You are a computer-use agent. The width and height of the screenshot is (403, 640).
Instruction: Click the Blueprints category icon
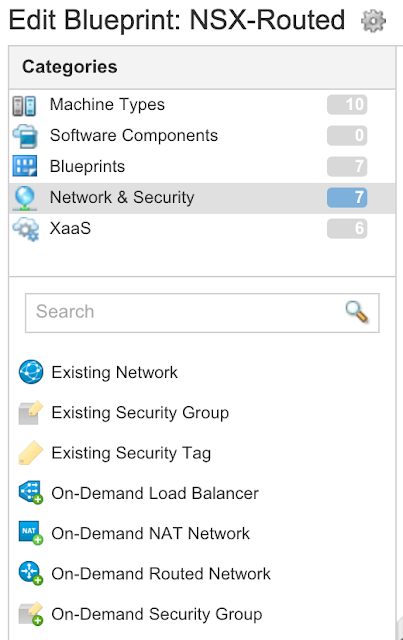24,166
